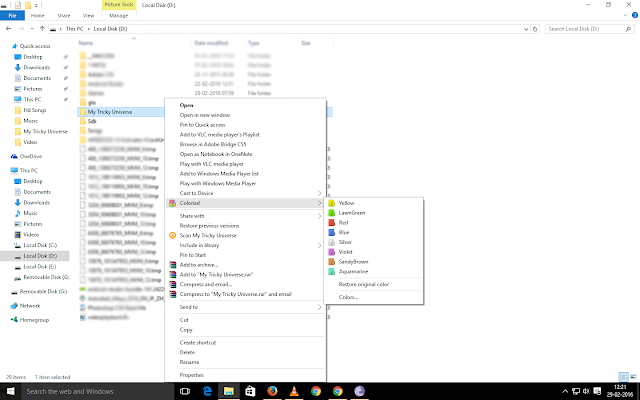Screen dimensions: 640x400
Task: Choose Browse in Adobe Bridge CS5
Action: (245, 144)
